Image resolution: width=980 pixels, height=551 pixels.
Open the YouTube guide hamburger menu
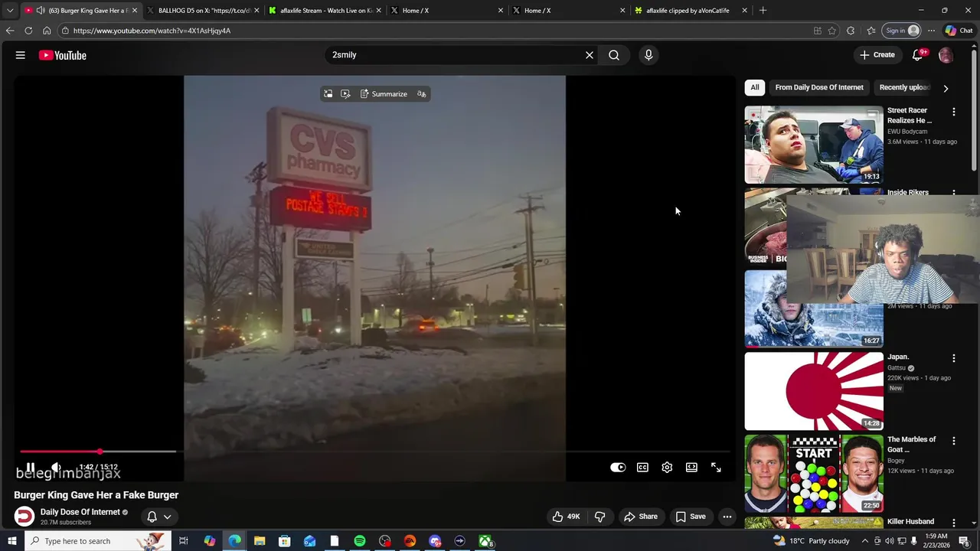[x=21, y=55]
